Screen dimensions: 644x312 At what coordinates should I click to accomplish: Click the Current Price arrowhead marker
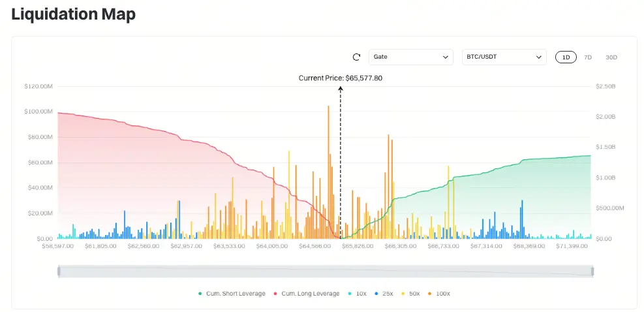coord(341,88)
